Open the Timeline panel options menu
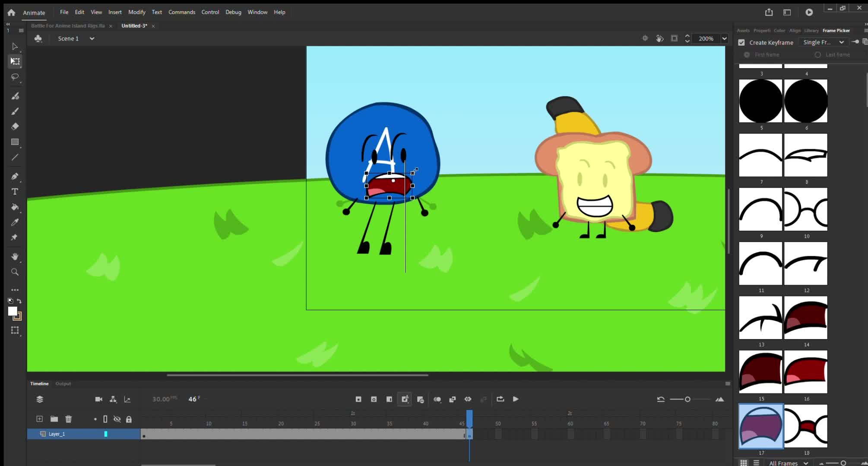 point(728,384)
